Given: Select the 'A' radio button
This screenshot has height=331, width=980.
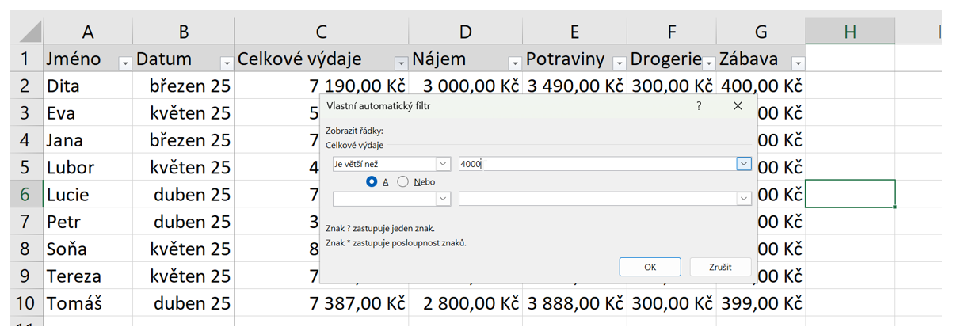Looking at the screenshot, I should 372,182.
